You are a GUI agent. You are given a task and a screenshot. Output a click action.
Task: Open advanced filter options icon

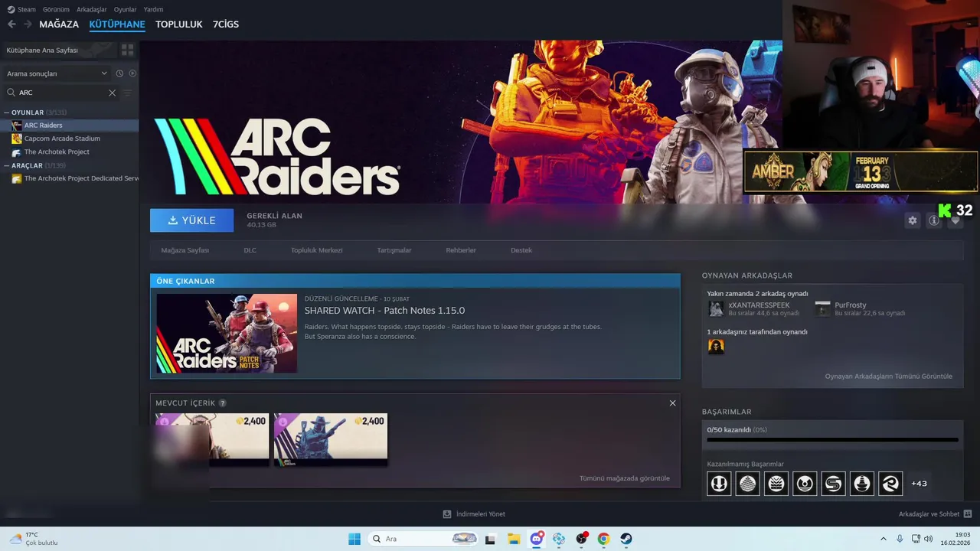coord(128,93)
